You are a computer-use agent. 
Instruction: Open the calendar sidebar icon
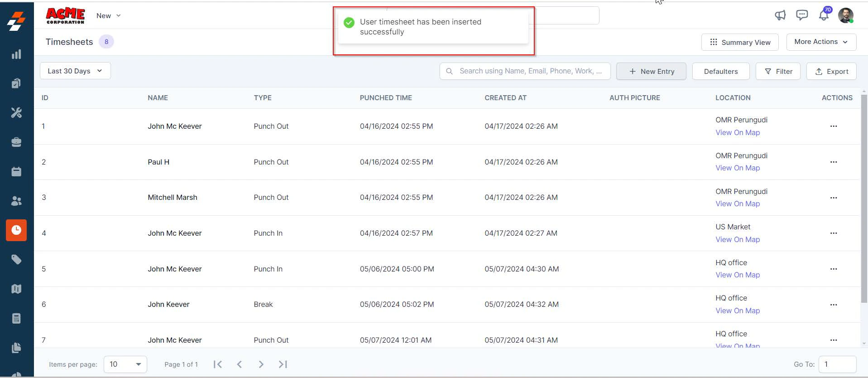pos(16,172)
